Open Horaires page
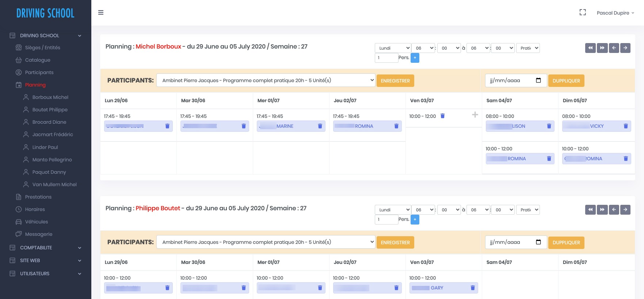Screen dimensions: 644x299 (x=35, y=209)
